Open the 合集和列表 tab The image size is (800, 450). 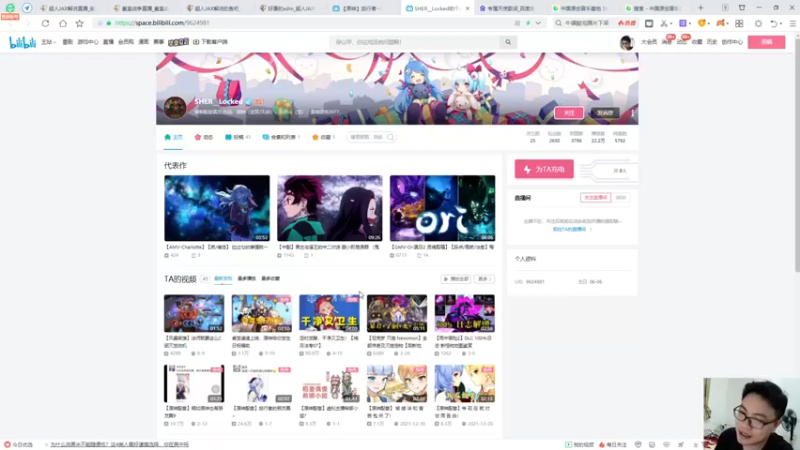coord(281,137)
